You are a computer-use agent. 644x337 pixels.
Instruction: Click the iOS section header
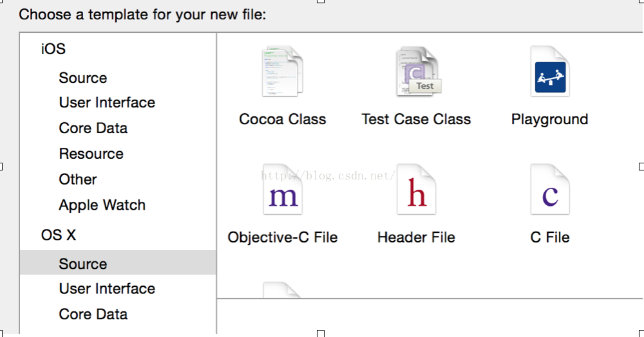[53, 49]
